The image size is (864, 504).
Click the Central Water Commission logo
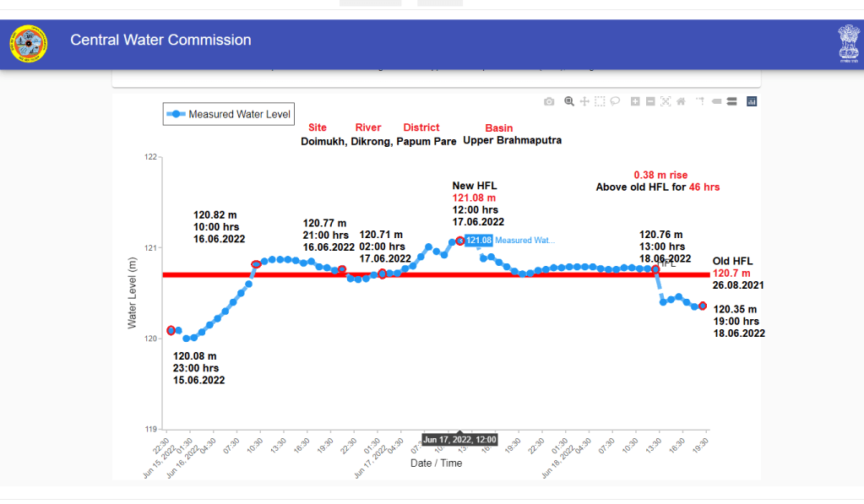pos(29,43)
